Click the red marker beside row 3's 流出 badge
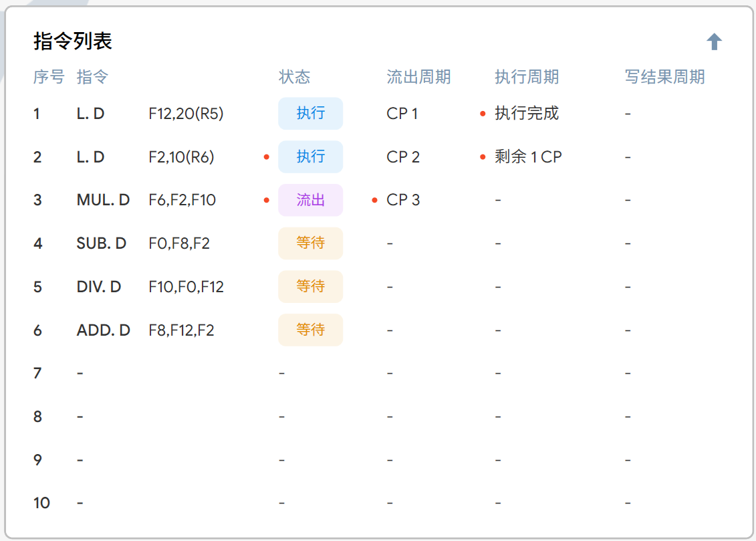This screenshot has width=756, height=541. click(266, 200)
